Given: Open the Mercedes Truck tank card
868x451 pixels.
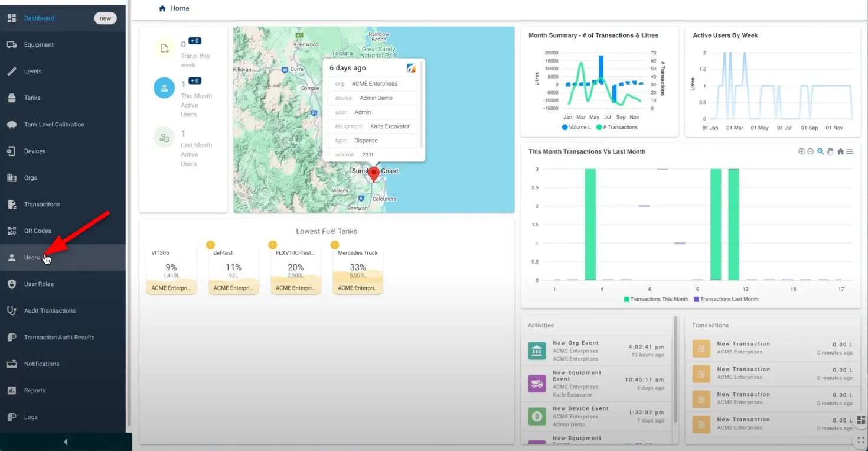Looking at the screenshot, I should click(x=358, y=270).
